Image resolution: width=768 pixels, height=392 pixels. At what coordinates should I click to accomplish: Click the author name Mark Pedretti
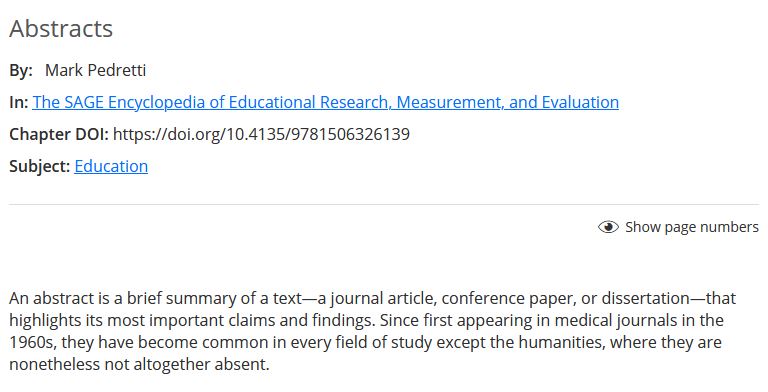[96, 70]
